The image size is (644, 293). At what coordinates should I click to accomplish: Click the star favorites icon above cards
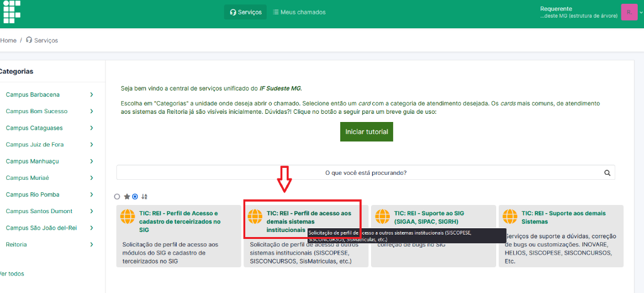click(x=126, y=197)
